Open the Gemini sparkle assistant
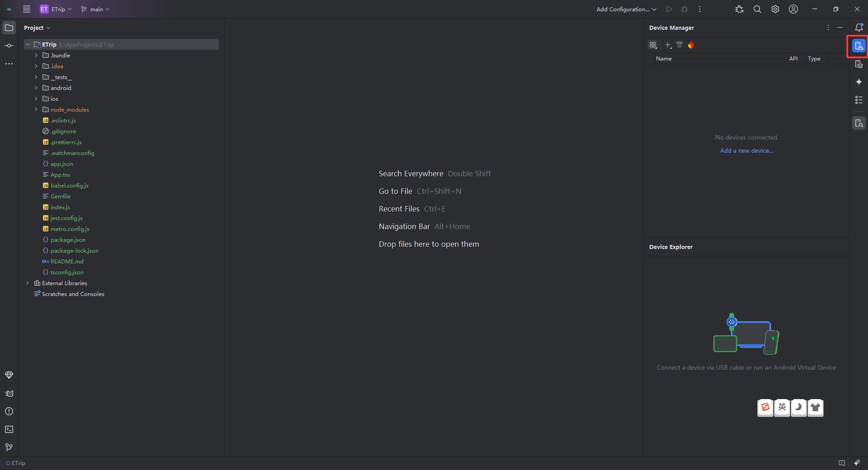This screenshot has height=470, width=868. (x=859, y=82)
